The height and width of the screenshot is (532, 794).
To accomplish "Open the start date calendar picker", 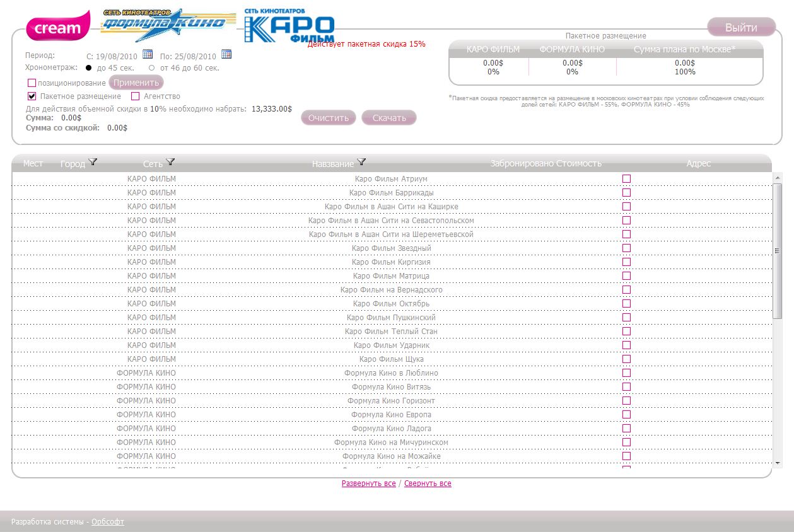I will [x=148, y=54].
